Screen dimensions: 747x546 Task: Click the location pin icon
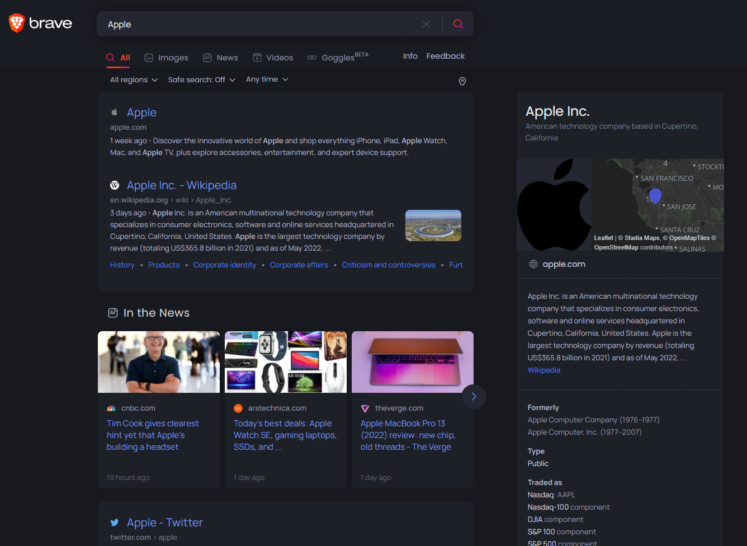tap(462, 81)
